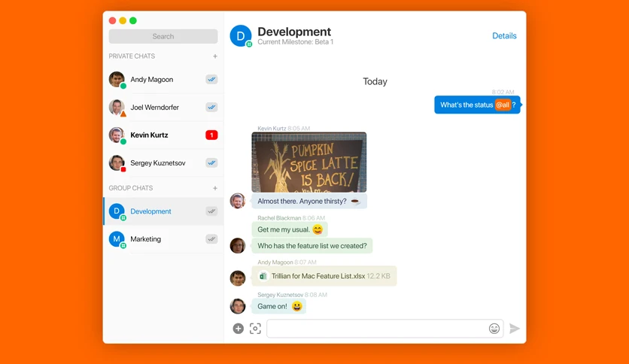Focus the message input field

pos(377,329)
